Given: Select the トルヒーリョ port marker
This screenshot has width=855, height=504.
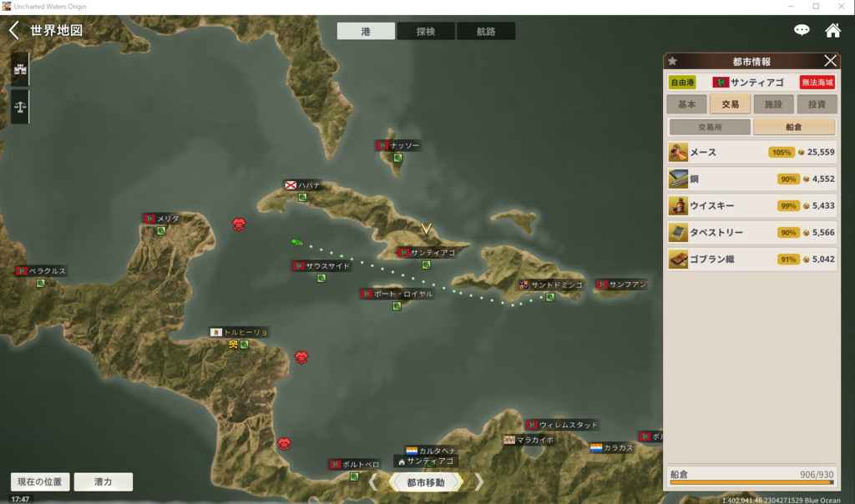Looking at the screenshot, I should click(x=245, y=345).
